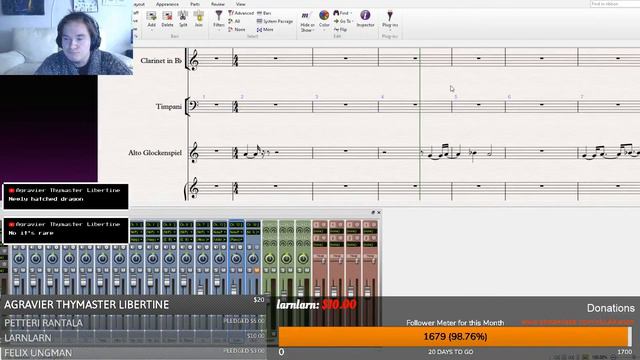Viewport: 640px width, 360px height.
Task: Click the Hide or Show icon
Action: pos(307,16)
